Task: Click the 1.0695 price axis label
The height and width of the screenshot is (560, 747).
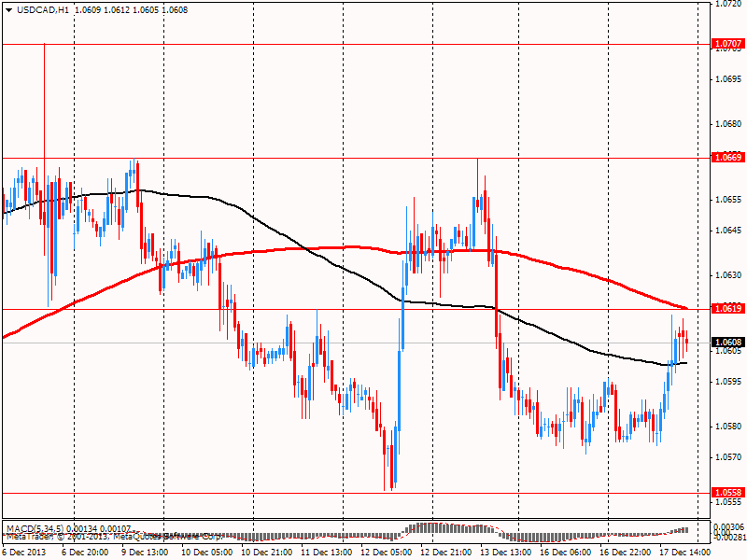Action: pyautogui.click(x=728, y=79)
